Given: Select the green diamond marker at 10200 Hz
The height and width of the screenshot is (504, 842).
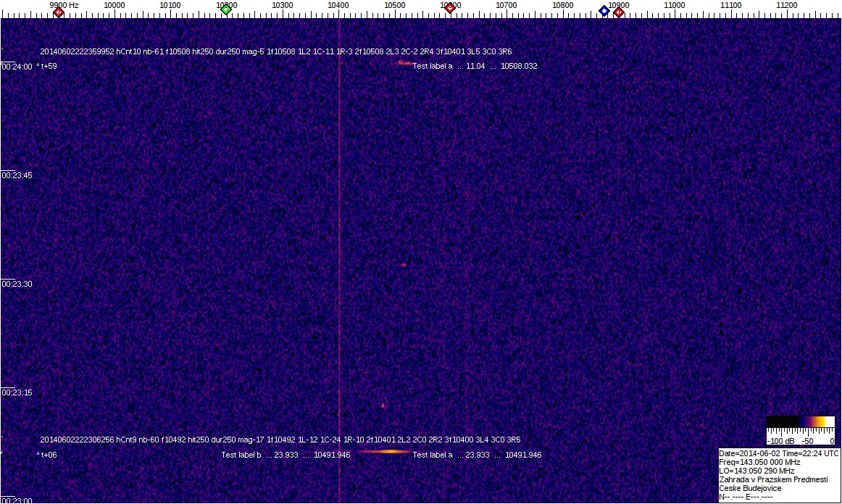Looking at the screenshot, I should point(226,9).
